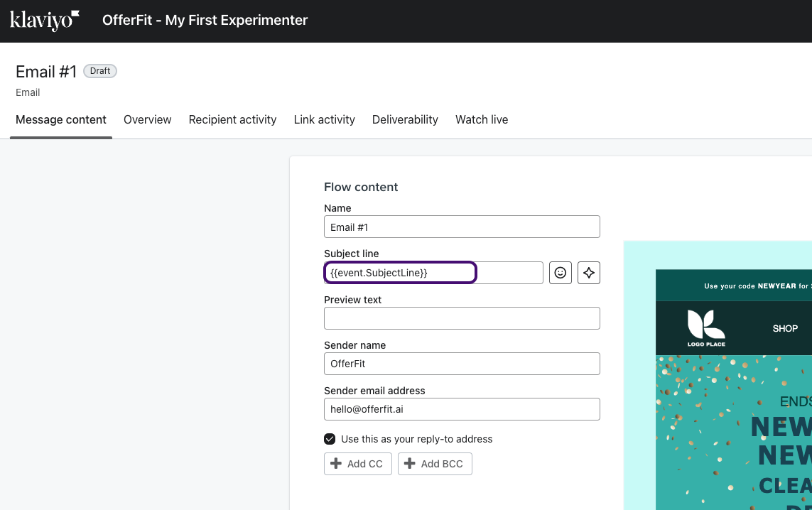This screenshot has height=510, width=812.
Task: Click the empty Preview text field
Action: tap(462, 318)
